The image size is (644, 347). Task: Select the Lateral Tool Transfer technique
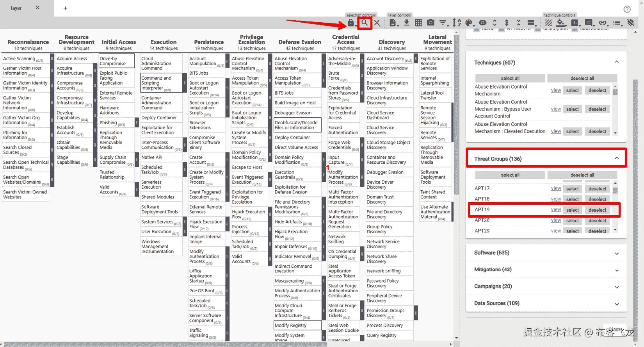click(435, 95)
